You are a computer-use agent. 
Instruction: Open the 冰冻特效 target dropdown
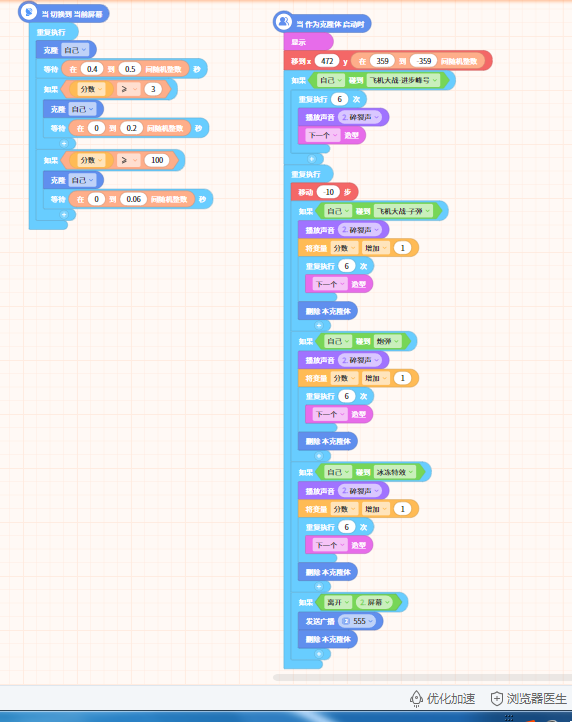click(395, 472)
